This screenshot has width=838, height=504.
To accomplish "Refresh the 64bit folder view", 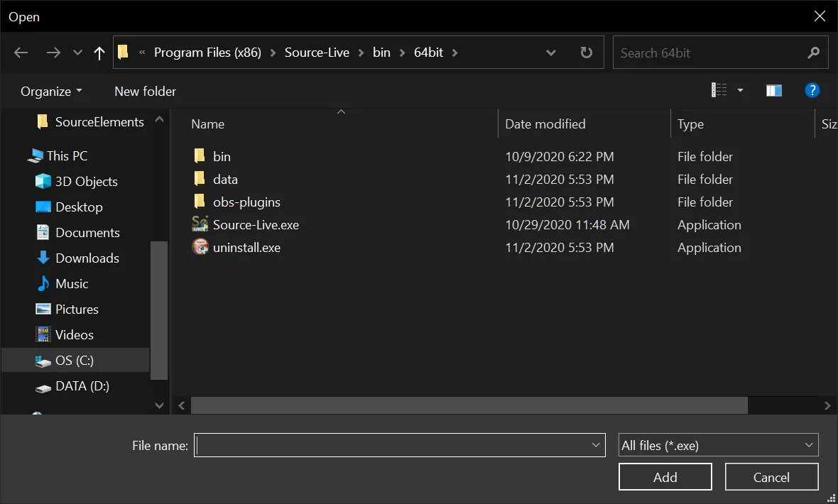I will pos(587,53).
